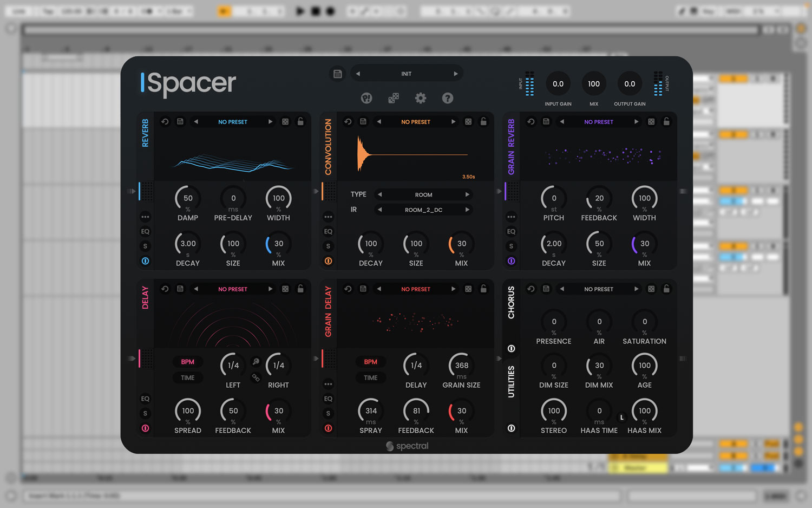
Task: Click the Reverb DECAY knob
Action: 188,244
